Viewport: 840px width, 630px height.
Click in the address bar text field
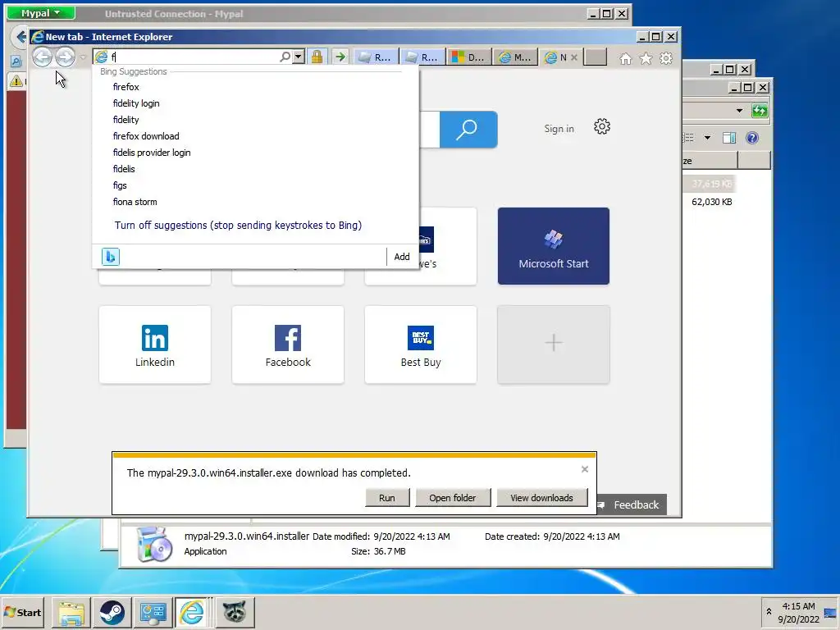pos(193,57)
